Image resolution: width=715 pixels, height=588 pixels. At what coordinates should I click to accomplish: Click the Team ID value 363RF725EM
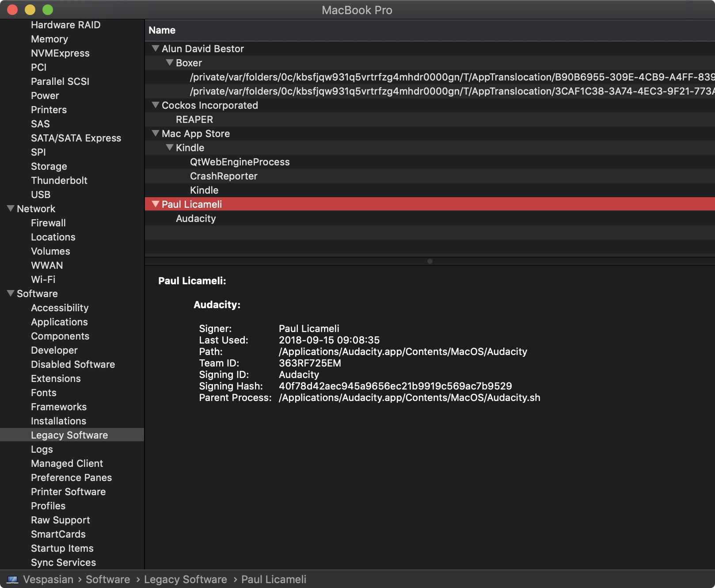click(310, 363)
